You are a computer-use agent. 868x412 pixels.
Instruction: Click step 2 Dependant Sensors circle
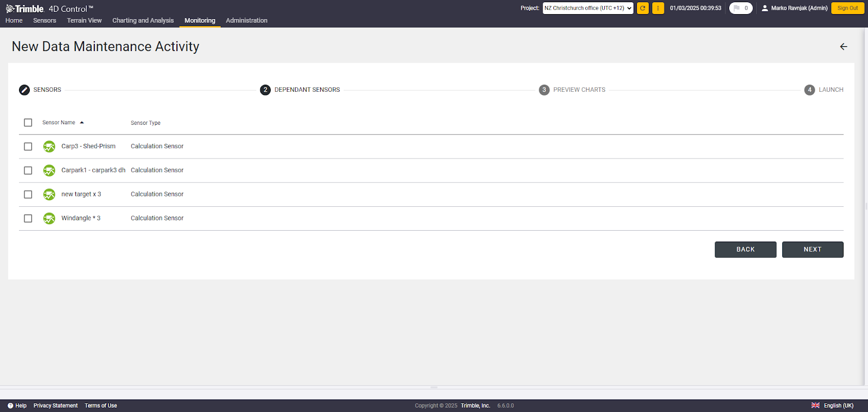point(265,90)
